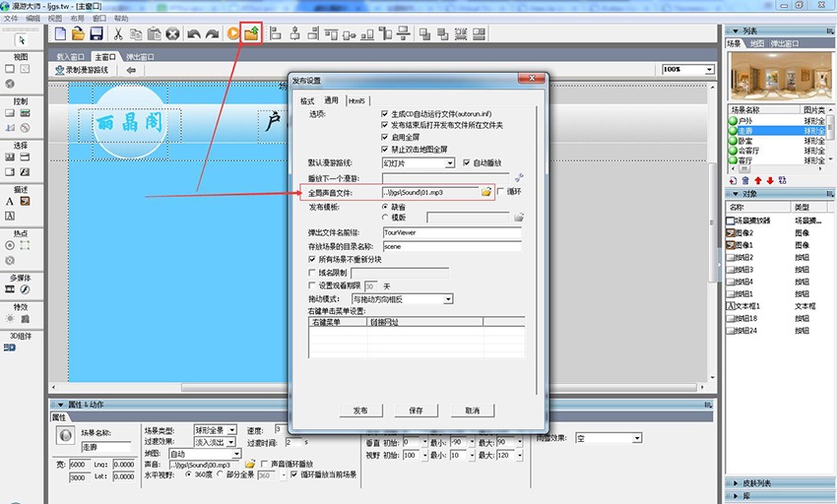Click the 取消 button
The image size is (837, 504).
point(472,410)
